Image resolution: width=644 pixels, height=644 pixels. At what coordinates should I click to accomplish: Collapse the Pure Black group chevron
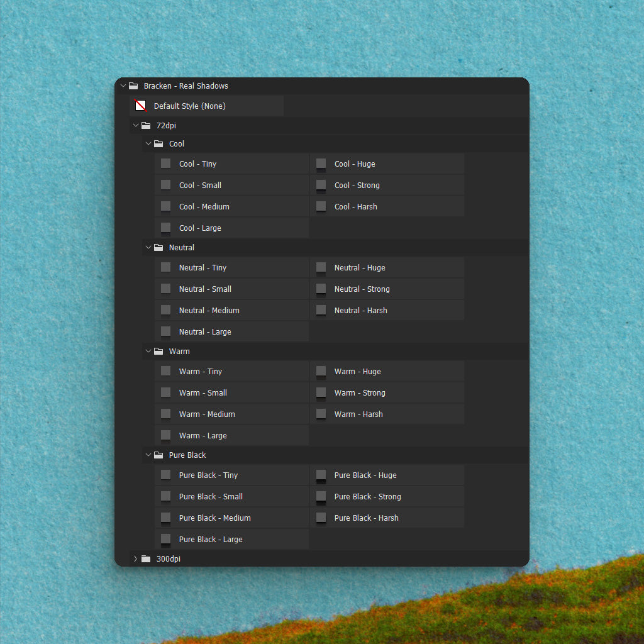(x=148, y=455)
